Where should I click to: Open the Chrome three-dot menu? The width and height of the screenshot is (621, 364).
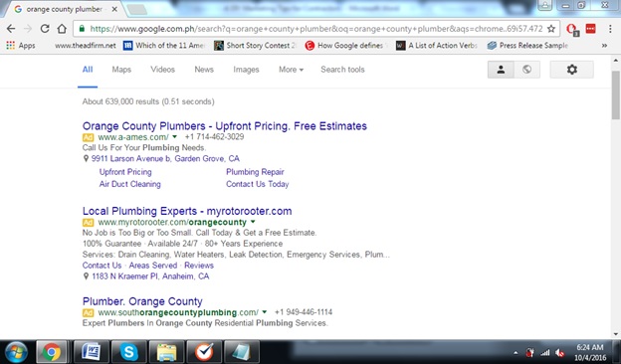(x=610, y=29)
